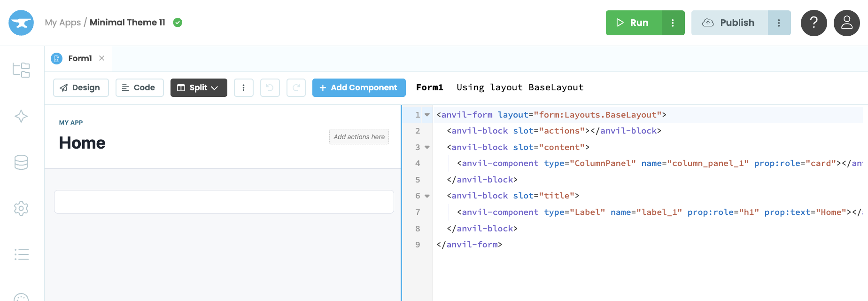Place cursor on closing anvil-form tag
Image resolution: width=868 pixels, height=301 pixels.
(469, 245)
